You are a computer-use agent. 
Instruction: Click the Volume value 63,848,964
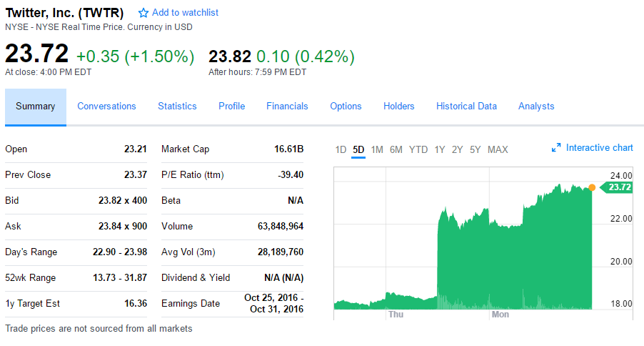click(281, 227)
